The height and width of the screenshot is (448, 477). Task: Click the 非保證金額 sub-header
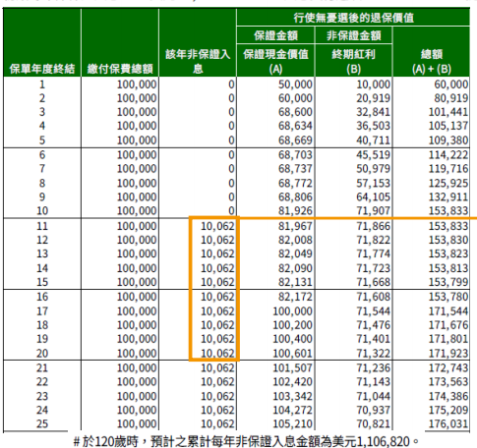click(353, 35)
